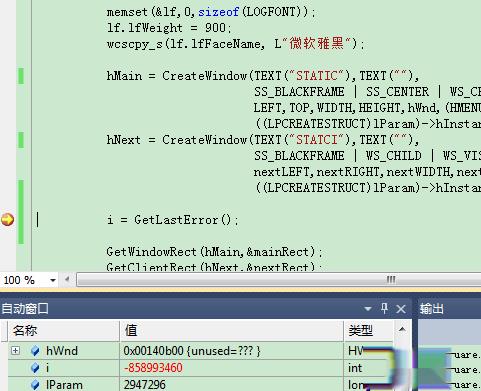The height and width of the screenshot is (391, 481).
Task: Close the 自动窗口 panel
Action: (x=401, y=309)
